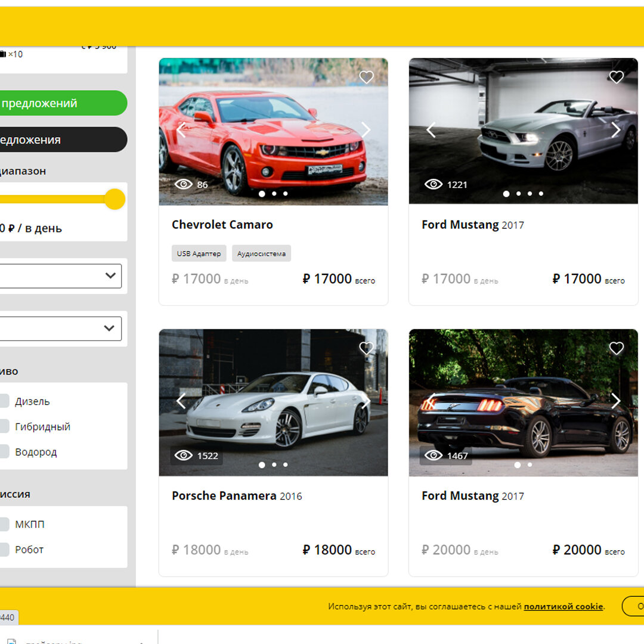644x644 pixels.
Task: Click the ₽ 20000 в день price
Action: (460, 550)
